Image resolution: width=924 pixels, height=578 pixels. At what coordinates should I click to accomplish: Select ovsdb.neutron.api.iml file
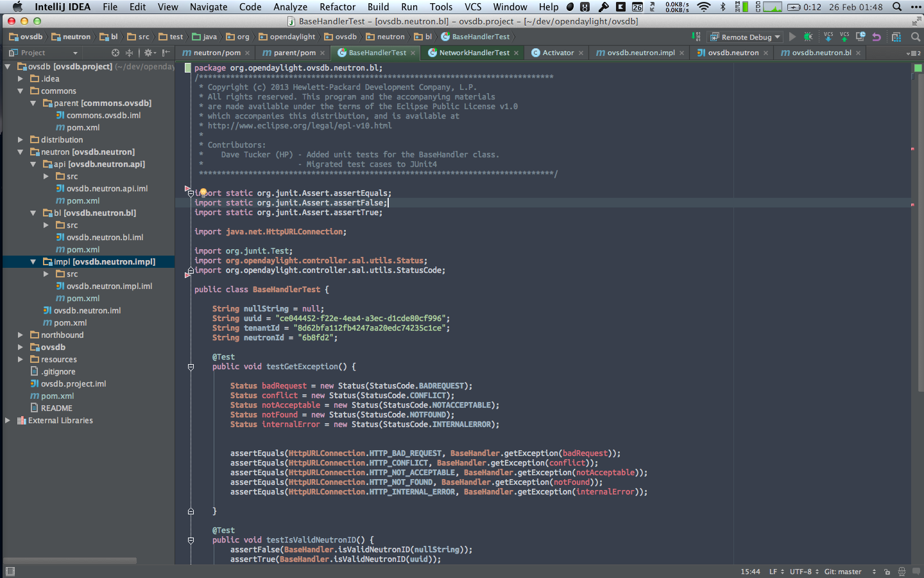click(x=107, y=188)
